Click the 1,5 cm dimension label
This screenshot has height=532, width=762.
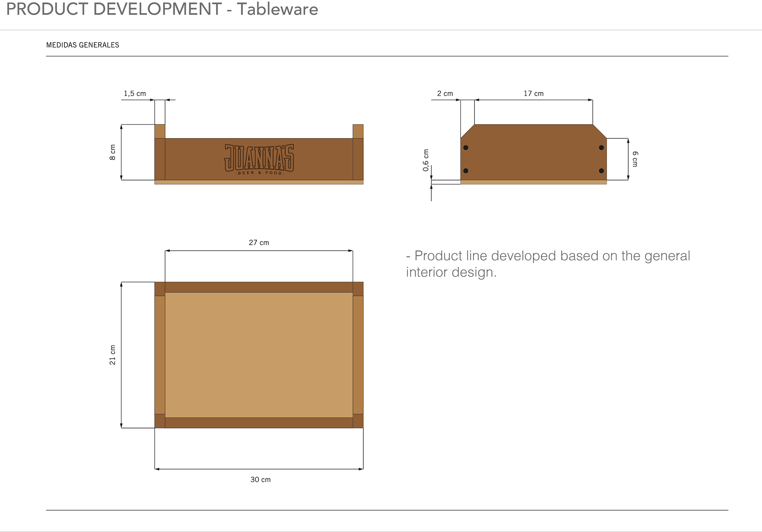click(x=135, y=94)
